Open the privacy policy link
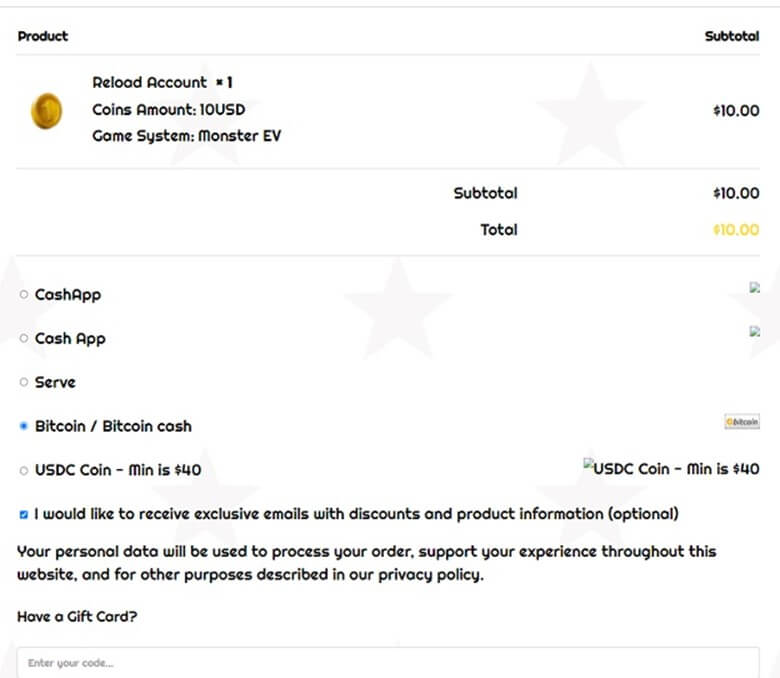780x678 pixels. 430,575
